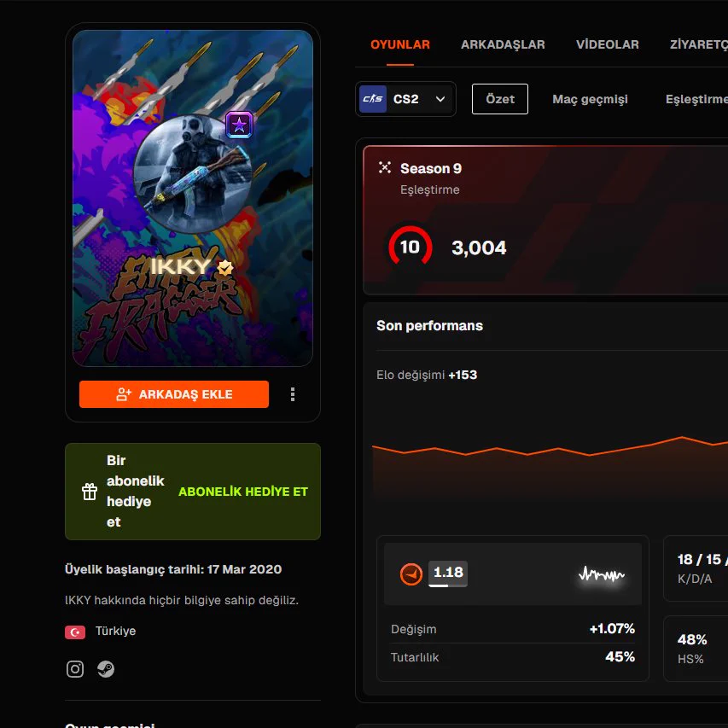Click the 3,004 Elo value
The height and width of the screenshot is (728, 728).
coord(479,248)
